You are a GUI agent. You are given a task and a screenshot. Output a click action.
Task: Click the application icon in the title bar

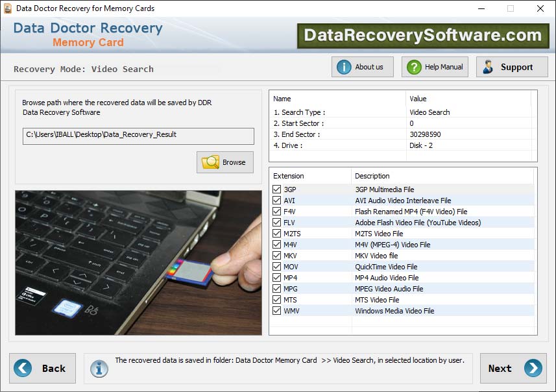8,8
